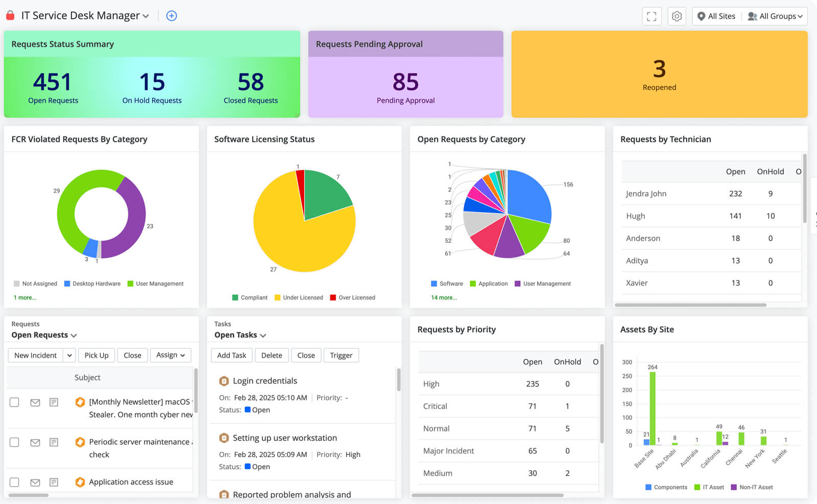Viewport: 817px width, 504px height.
Task: Click the blue plus icon to add a dashboard
Action: coord(171,16)
